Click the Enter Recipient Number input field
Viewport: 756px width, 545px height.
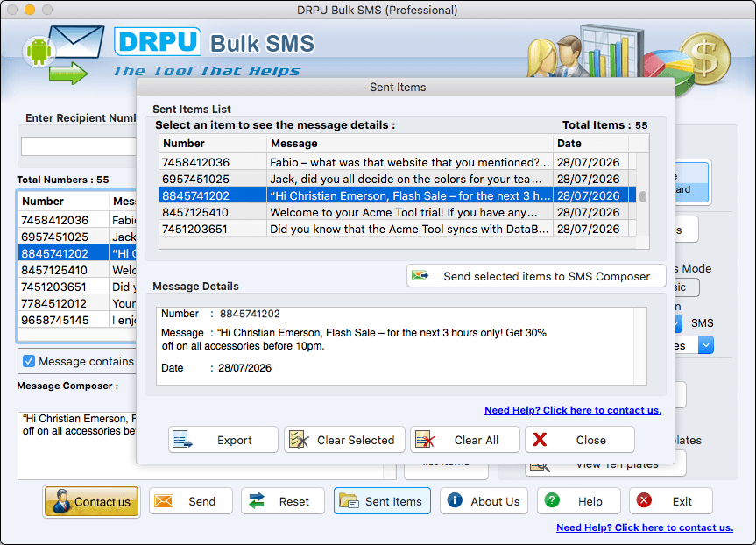79,146
